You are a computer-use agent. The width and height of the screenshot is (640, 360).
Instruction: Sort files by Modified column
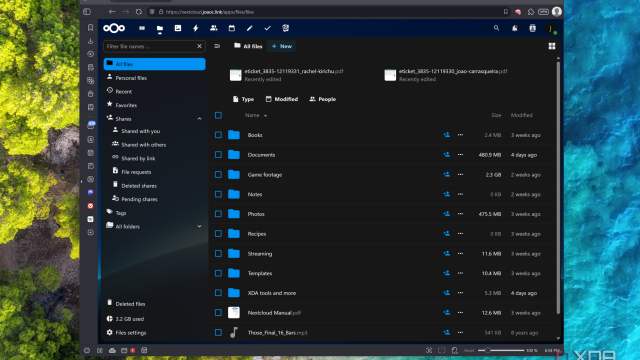pyautogui.click(x=522, y=115)
